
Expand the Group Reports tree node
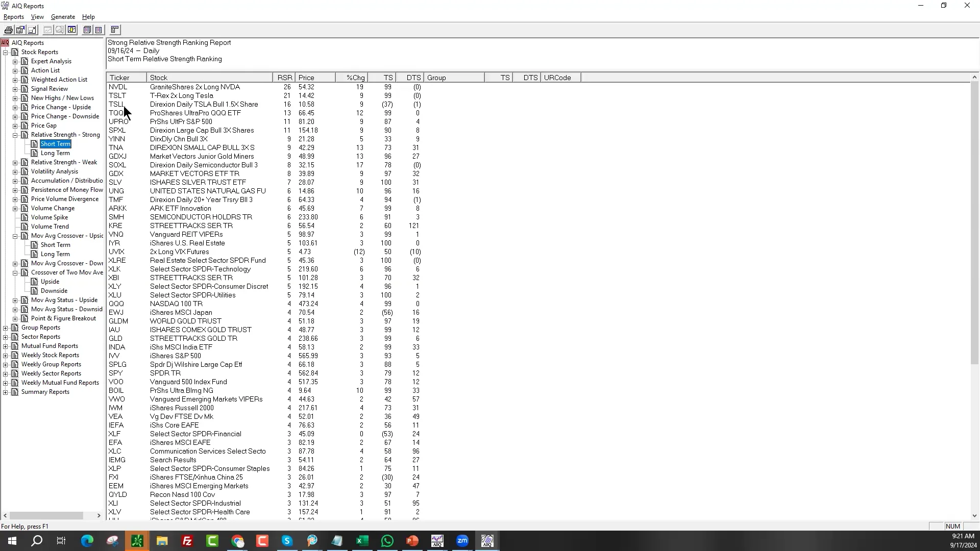(6, 328)
